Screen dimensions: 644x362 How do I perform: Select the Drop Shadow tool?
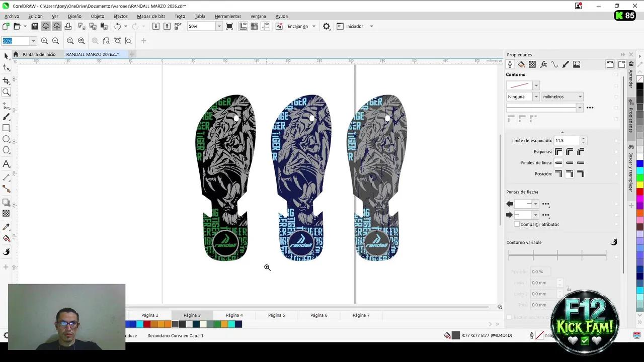click(x=6, y=202)
